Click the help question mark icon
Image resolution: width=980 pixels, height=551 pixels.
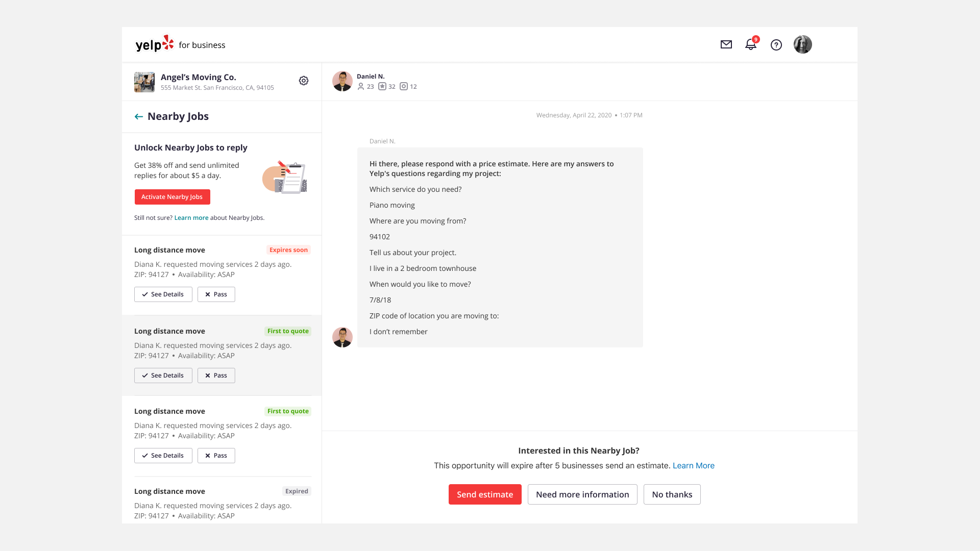click(x=776, y=45)
